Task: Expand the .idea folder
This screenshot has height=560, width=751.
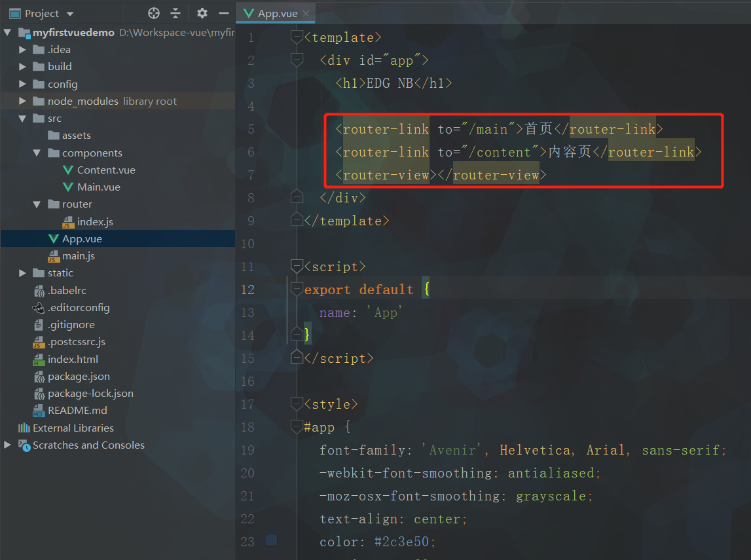Action: [x=22, y=49]
